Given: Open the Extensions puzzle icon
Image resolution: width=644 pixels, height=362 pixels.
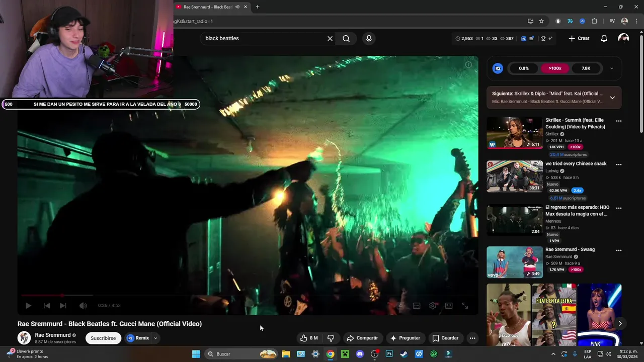Looking at the screenshot, I should (x=594, y=21).
